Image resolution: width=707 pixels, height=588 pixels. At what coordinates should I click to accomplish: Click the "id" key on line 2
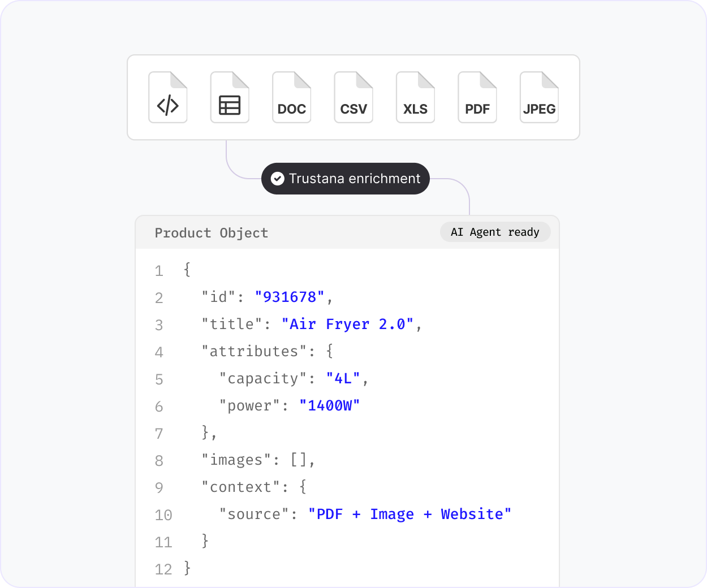(219, 297)
